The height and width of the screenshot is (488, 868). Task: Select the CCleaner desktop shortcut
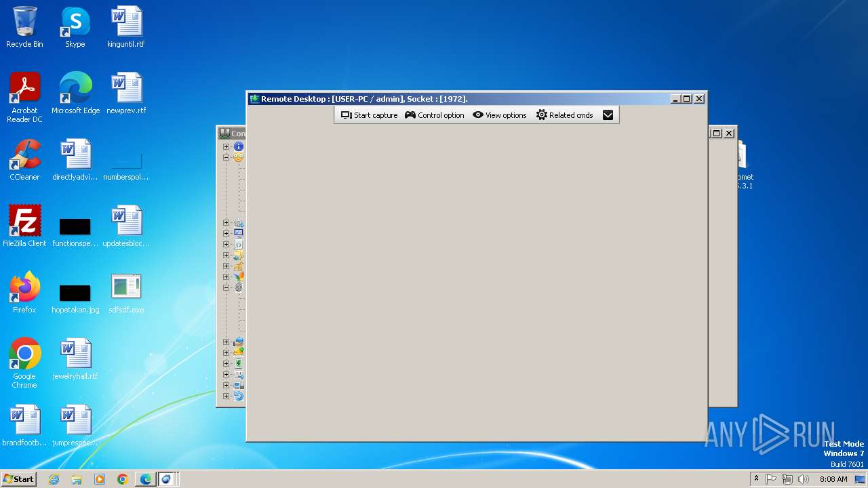tap(24, 160)
